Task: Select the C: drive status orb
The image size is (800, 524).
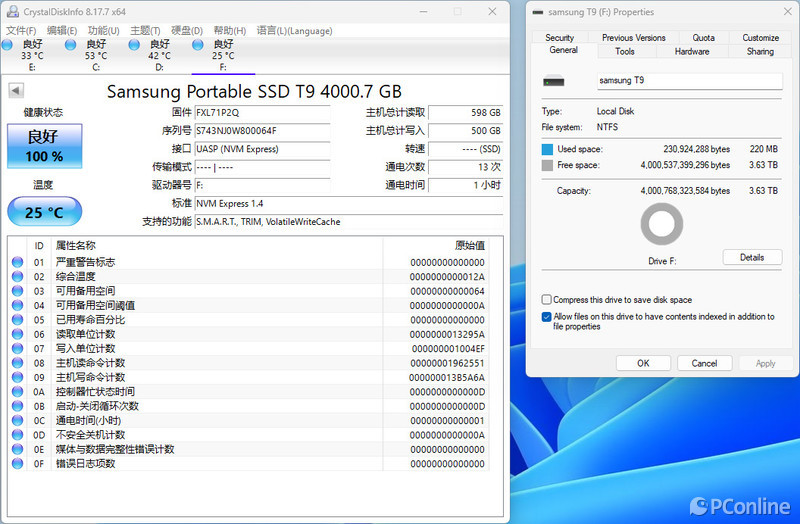Action: click(71, 45)
